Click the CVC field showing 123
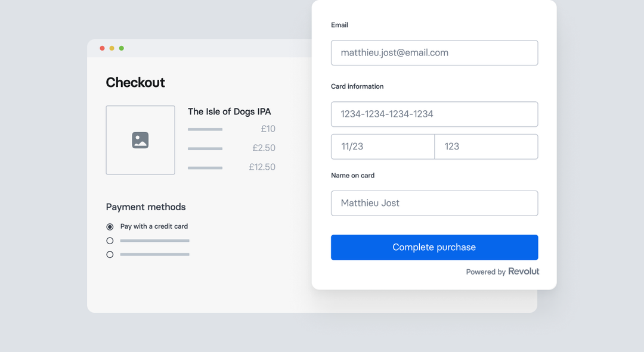Image resolution: width=644 pixels, height=352 pixels. pyautogui.click(x=486, y=147)
